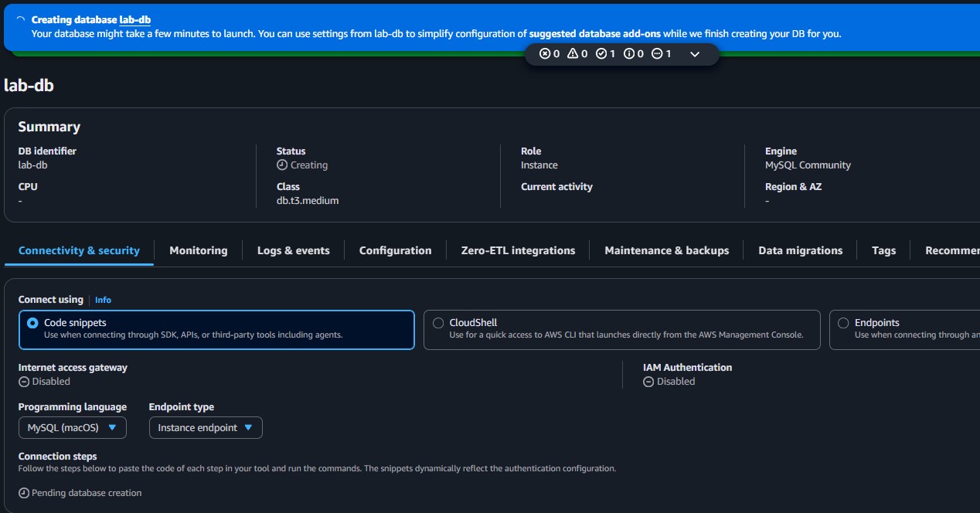The height and width of the screenshot is (513, 980).
Task: Open the Programming language dropdown
Action: point(72,427)
